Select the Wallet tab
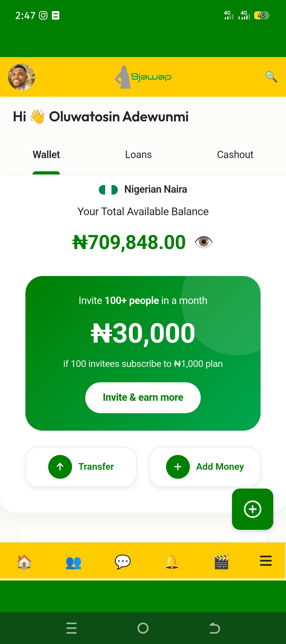286x644 pixels. click(x=46, y=155)
